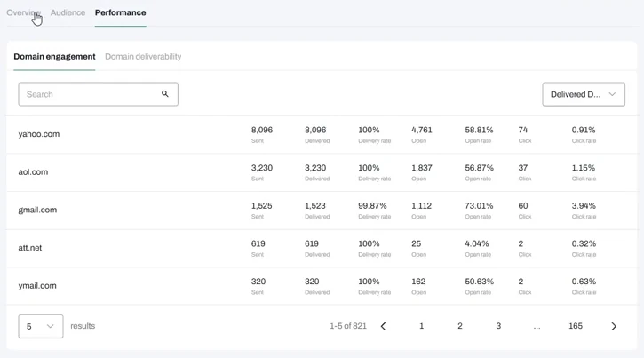Image resolution: width=644 pixels, height=358 pixels.
Task: Click gmail.com sent count 1,525
Action: (x=262, y=206)
